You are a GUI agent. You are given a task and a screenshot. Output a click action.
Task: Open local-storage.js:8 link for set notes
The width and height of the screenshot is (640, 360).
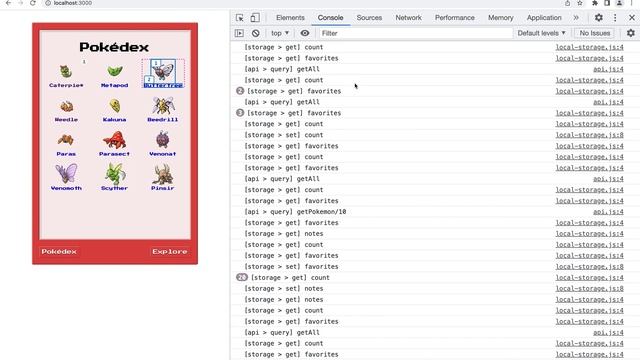pyautogui.click(x=589, y=289)
